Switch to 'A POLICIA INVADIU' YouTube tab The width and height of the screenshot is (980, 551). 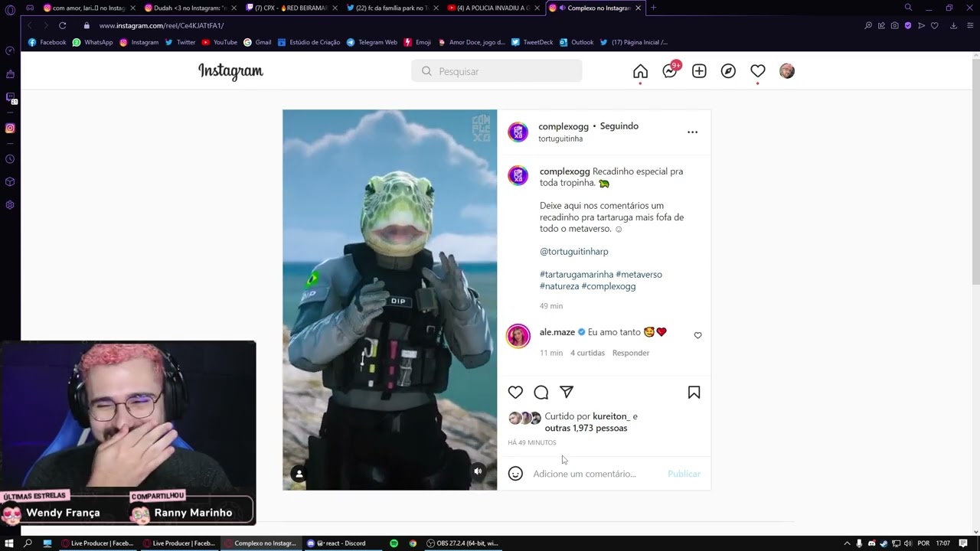click(x=492, y=8)
